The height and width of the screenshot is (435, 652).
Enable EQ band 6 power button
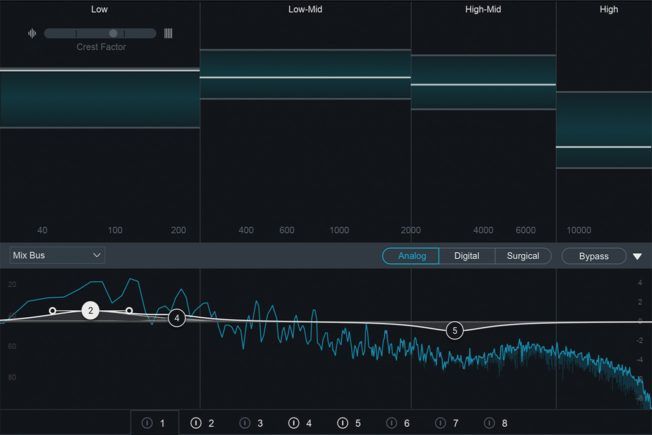392,423
